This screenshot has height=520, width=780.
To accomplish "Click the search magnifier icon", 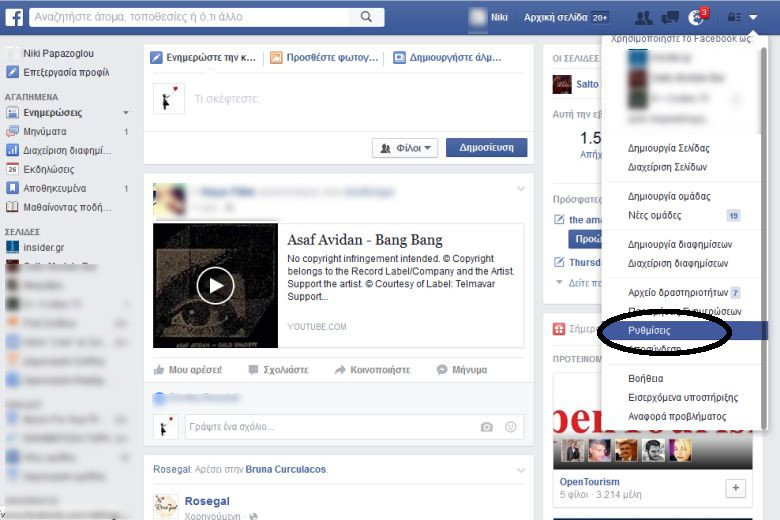I will pos(366,17).
